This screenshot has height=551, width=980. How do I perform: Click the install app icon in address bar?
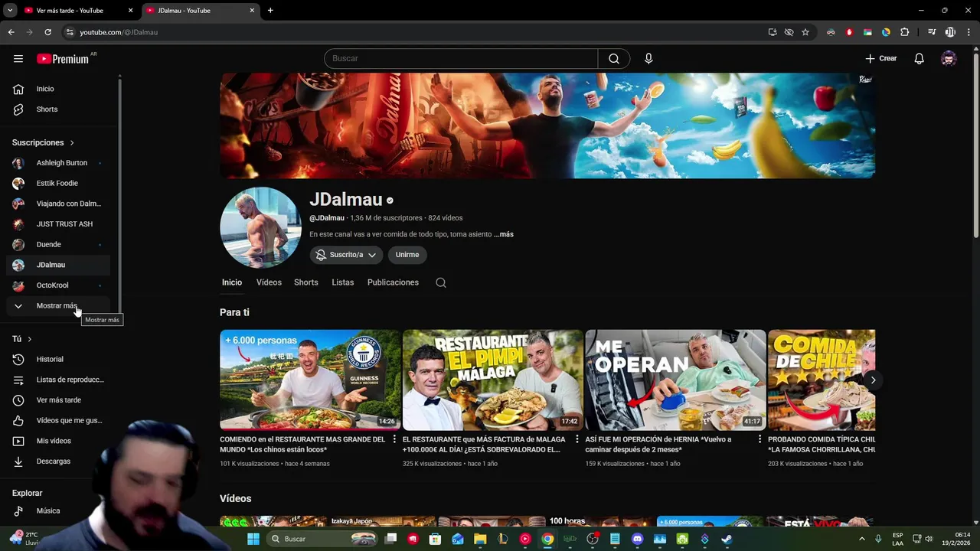click(x=773, y=32)
